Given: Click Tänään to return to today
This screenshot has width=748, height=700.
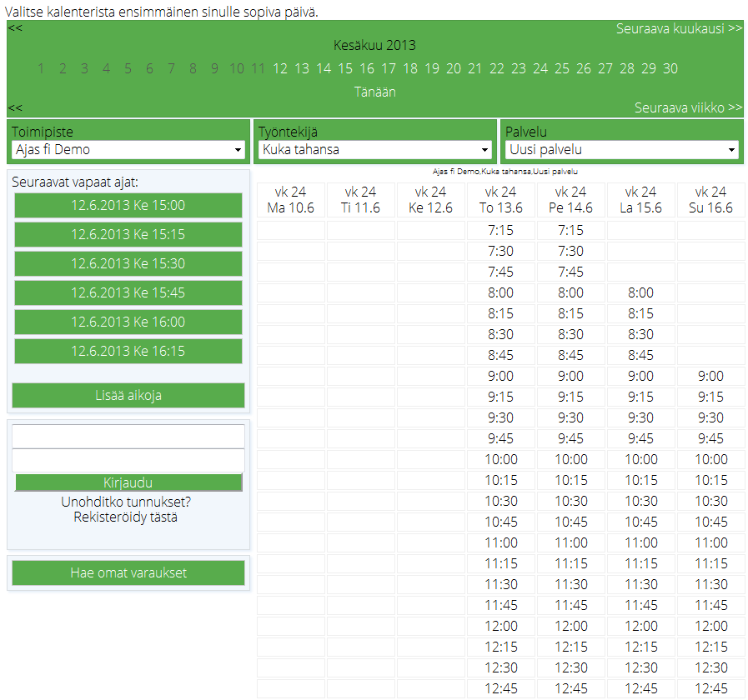Looking at the screenshot, I should (x=374, y=92).
